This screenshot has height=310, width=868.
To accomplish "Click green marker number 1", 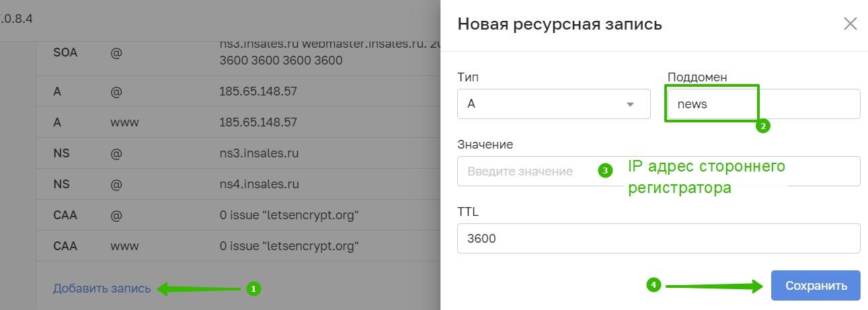I will click(253, 289).
